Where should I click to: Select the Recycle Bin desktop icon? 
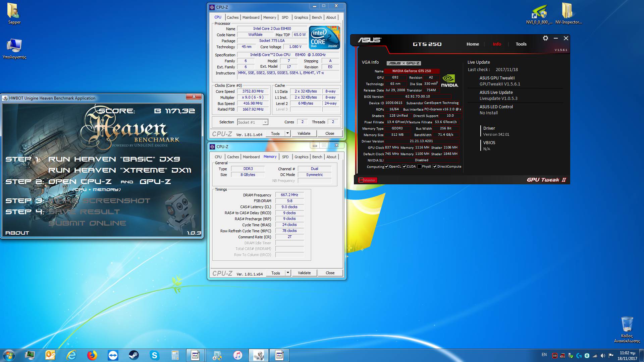click(x=627, y=329)
